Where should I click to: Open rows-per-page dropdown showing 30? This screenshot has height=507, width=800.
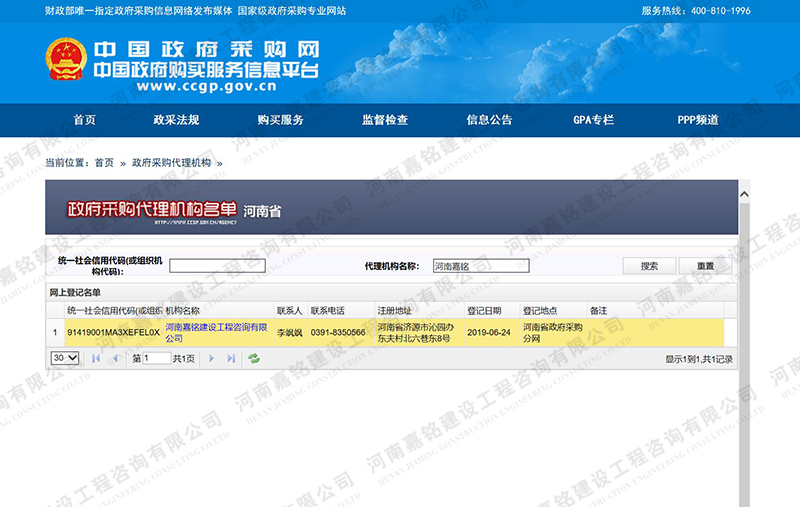pos(65,358)
